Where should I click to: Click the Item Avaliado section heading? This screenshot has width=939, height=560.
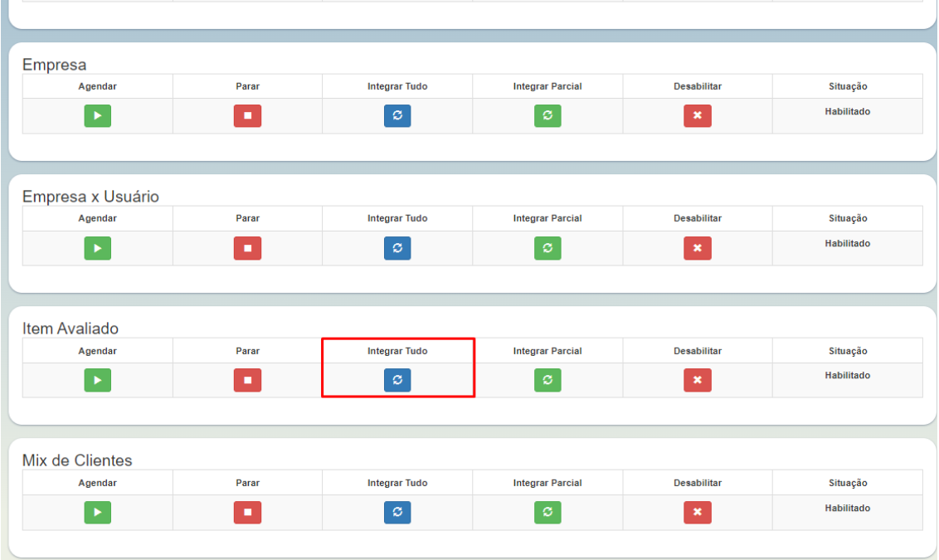tap(70, 329)
